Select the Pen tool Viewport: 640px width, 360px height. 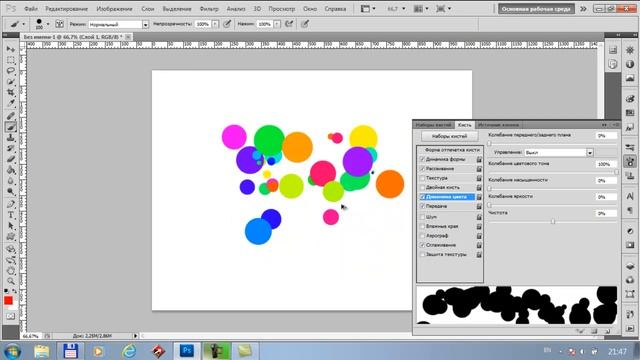click(11, 204)
